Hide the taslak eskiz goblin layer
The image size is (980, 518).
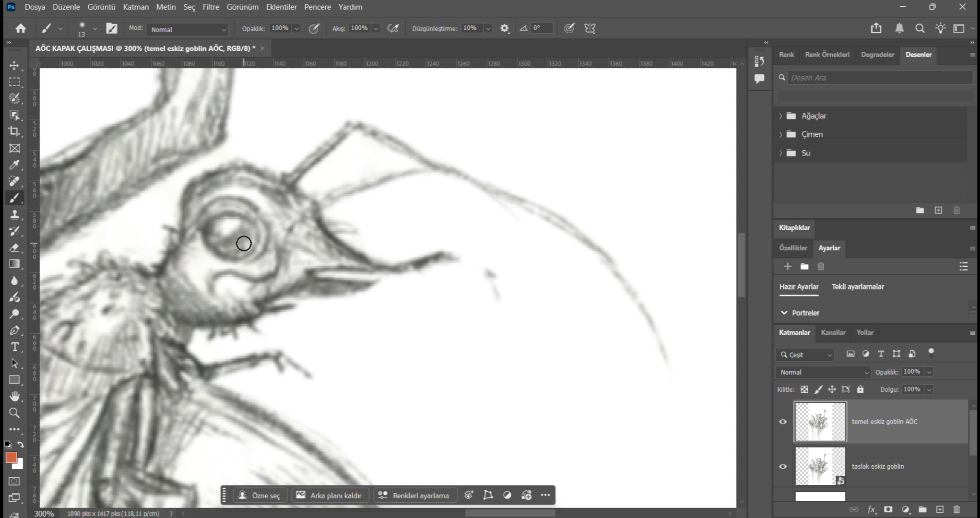coord(783,466)
